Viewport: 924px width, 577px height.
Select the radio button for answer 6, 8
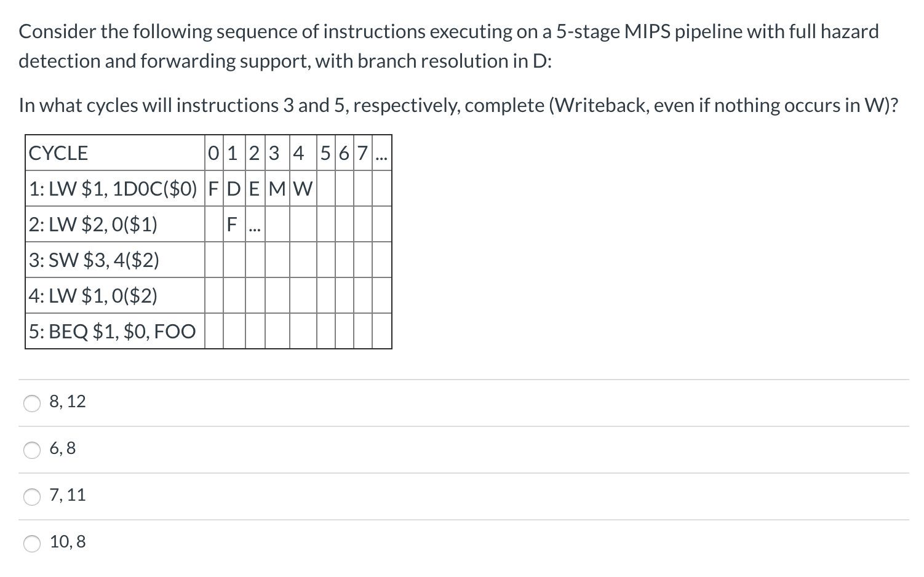(x=32, y=450)
